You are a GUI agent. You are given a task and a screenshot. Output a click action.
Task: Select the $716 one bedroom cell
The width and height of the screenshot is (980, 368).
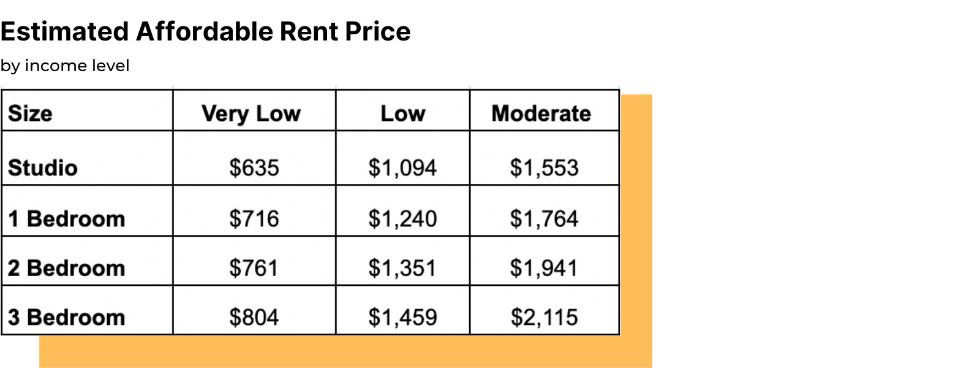[254, 219]
